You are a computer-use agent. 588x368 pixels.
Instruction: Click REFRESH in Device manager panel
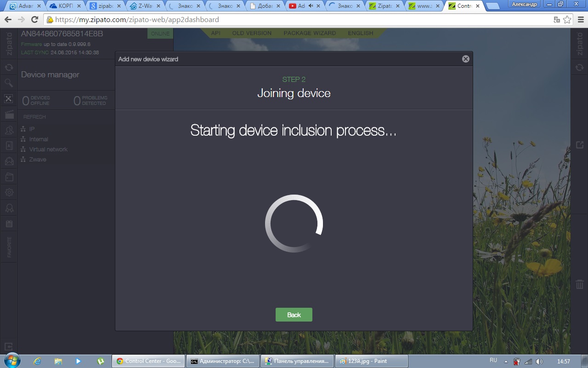(34, 117)
